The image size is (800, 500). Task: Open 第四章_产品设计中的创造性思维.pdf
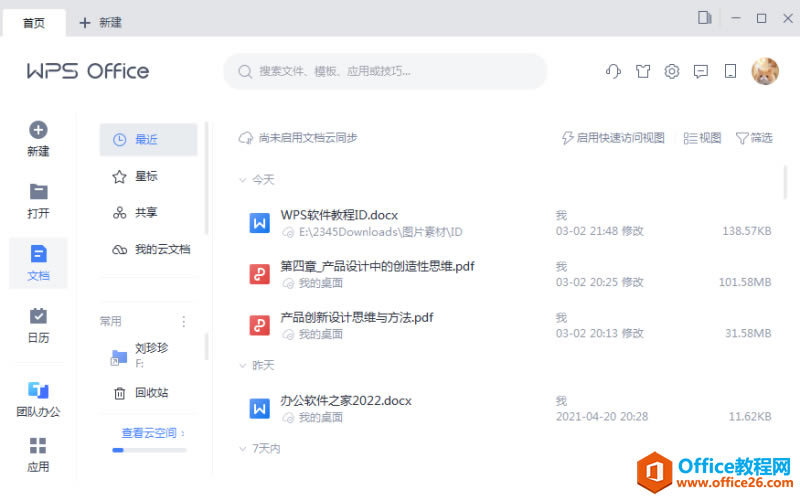coord(378,266)
